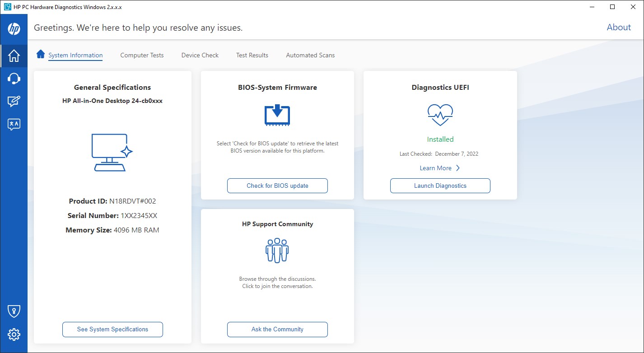Switch to the Computer Tests tab
The image size is (644, 353).
142,55
